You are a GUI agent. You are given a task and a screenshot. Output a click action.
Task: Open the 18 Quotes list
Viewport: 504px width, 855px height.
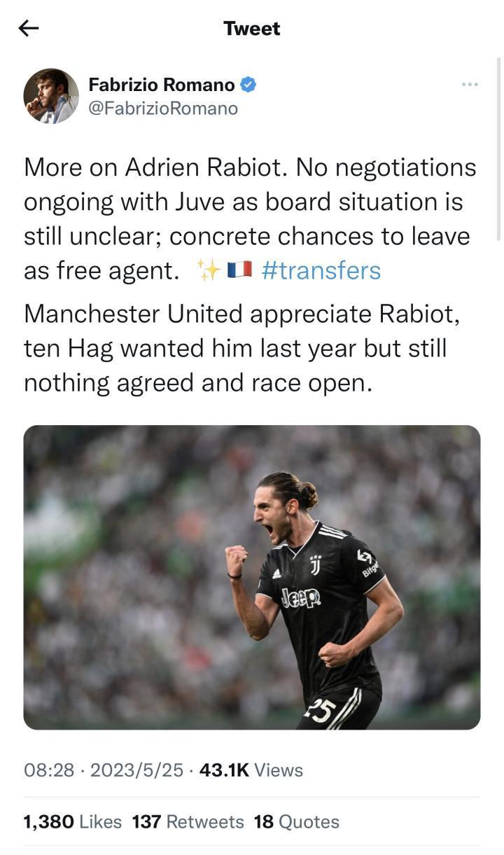[297, 821]
